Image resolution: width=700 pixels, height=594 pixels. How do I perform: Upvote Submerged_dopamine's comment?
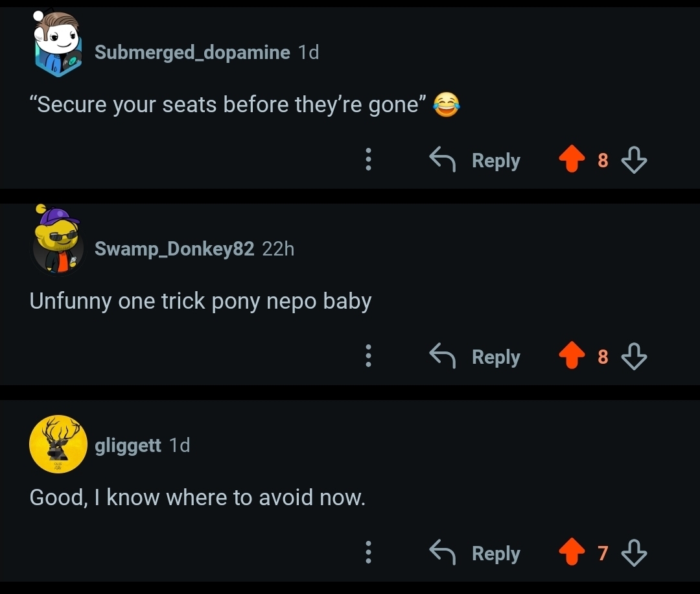tap(571, 160)
